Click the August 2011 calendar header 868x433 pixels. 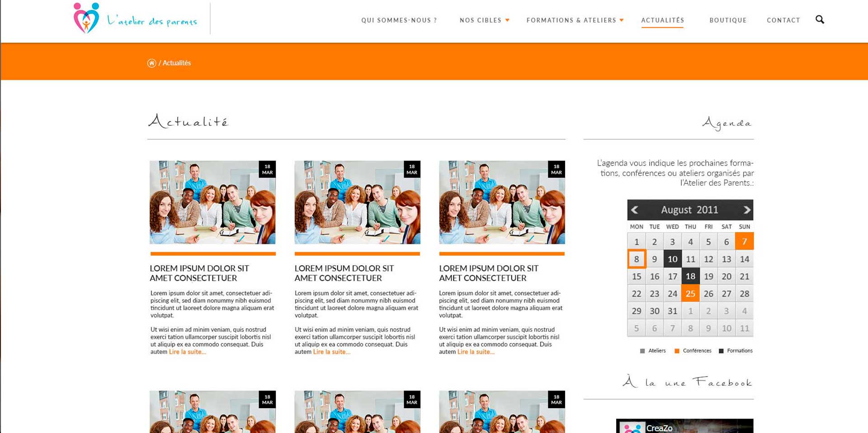[689, 210]
